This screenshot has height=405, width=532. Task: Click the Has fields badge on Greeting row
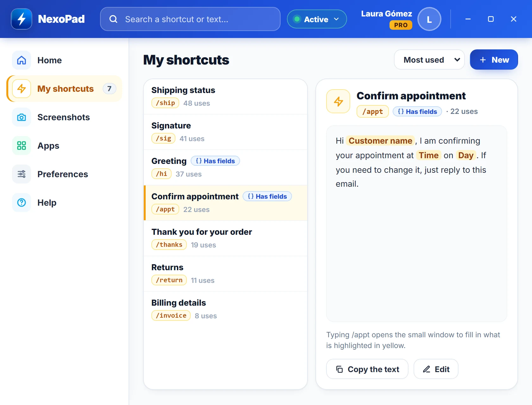(215, 161)
